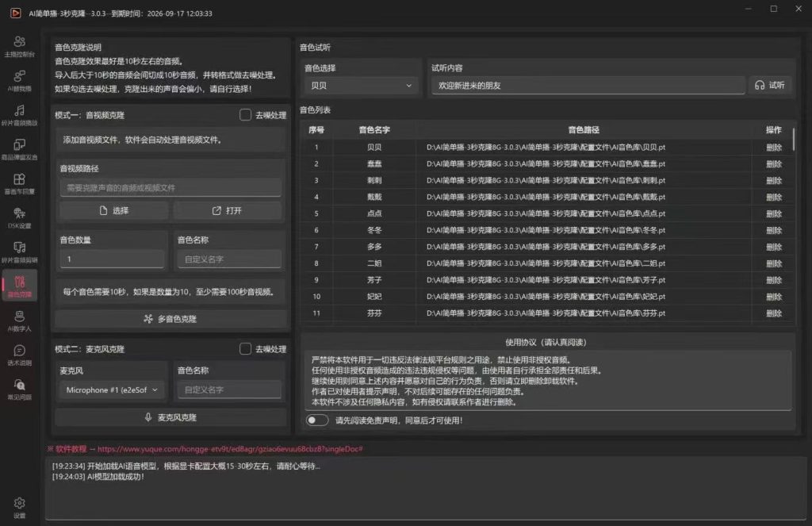Open 设置 gear at sidebar bottom

coord(20,507)
